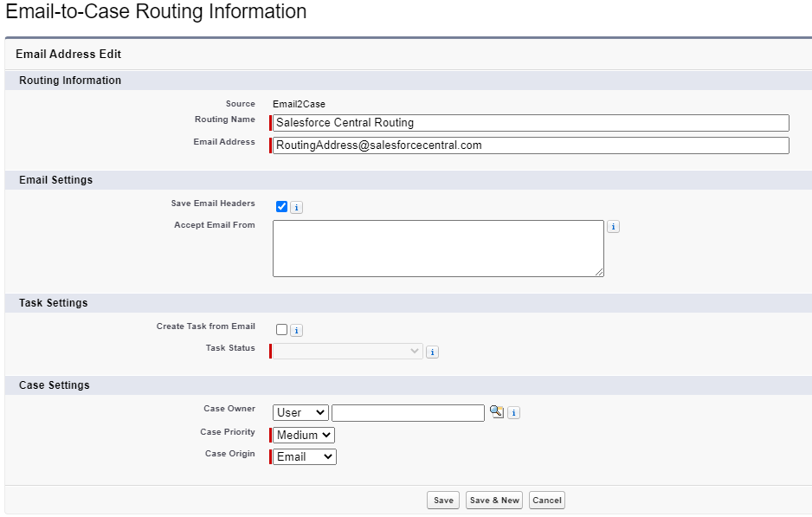The image size is (812, 517).
Task: Click the Accept Email From text area
Action: tap(437, 249)
